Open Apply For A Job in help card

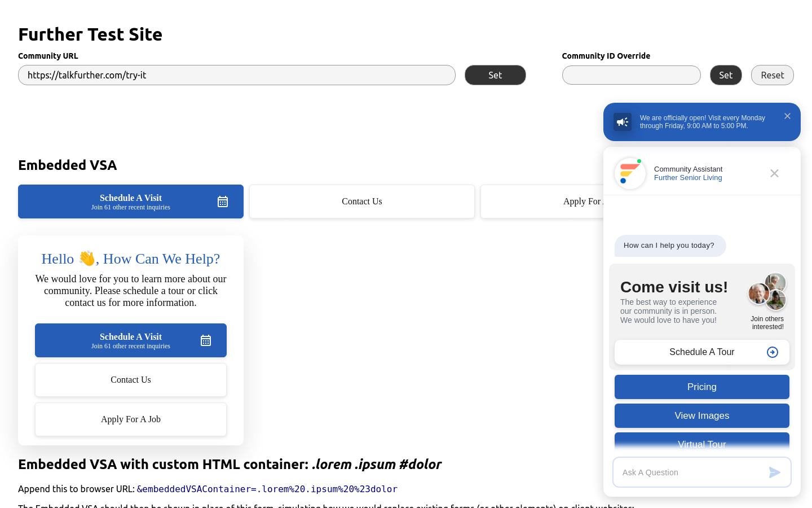[131, 419]
